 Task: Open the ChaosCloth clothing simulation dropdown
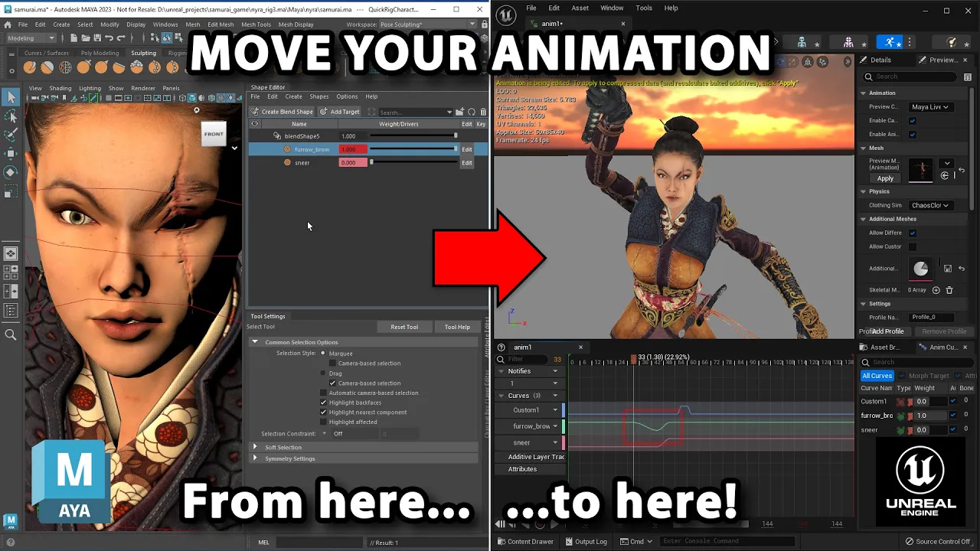[929, 205]
